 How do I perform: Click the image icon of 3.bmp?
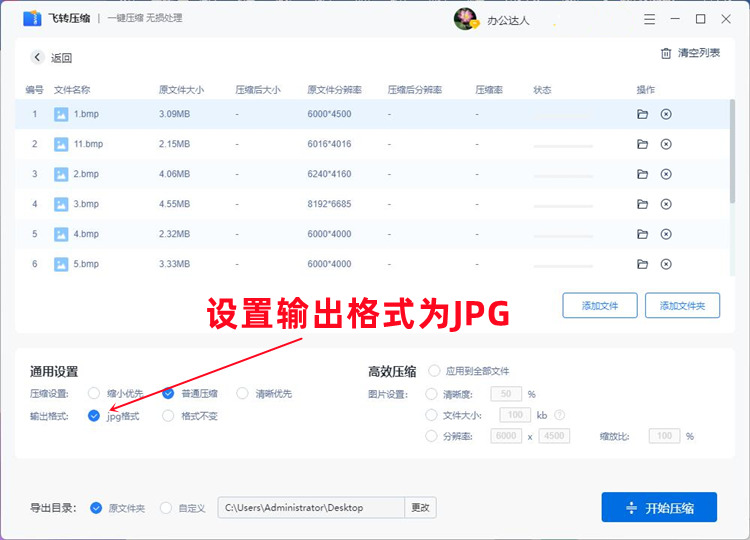coord(61,204)
